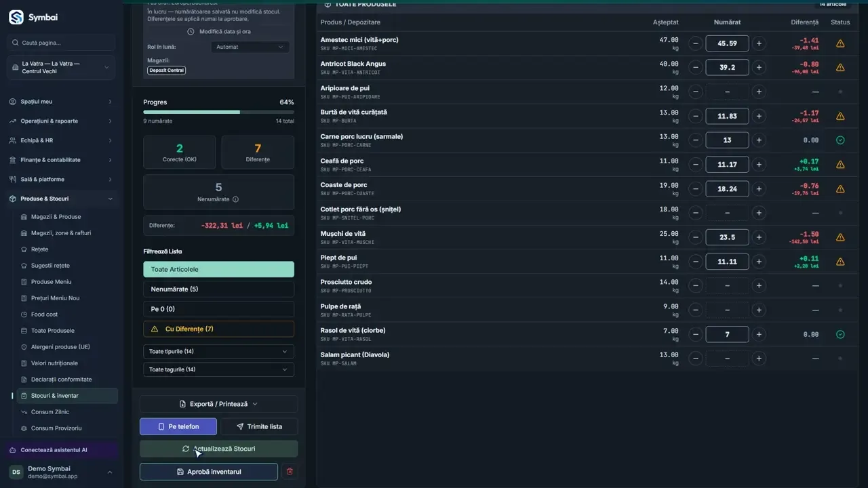868x488 pixels.
Task: Filter list by Cu Diferențe (7)
Action: pyautogui.click(x=218, y=329)
